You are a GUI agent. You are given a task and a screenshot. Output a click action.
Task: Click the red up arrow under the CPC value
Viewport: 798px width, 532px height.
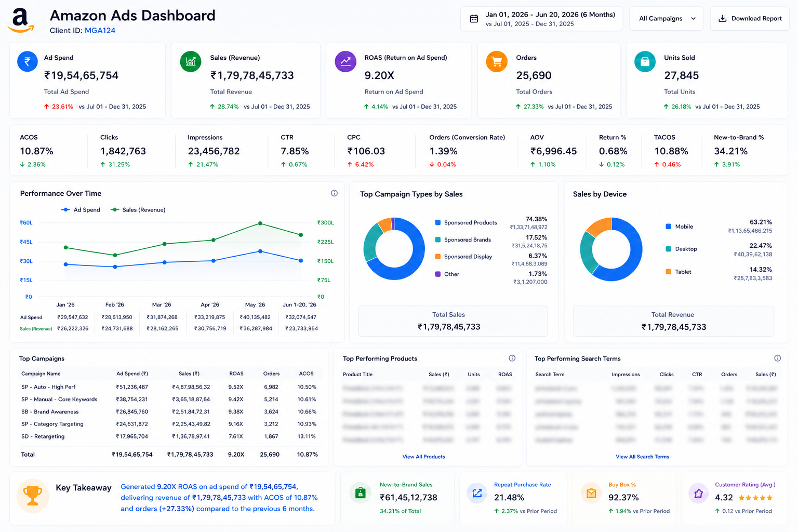[350, 165]
